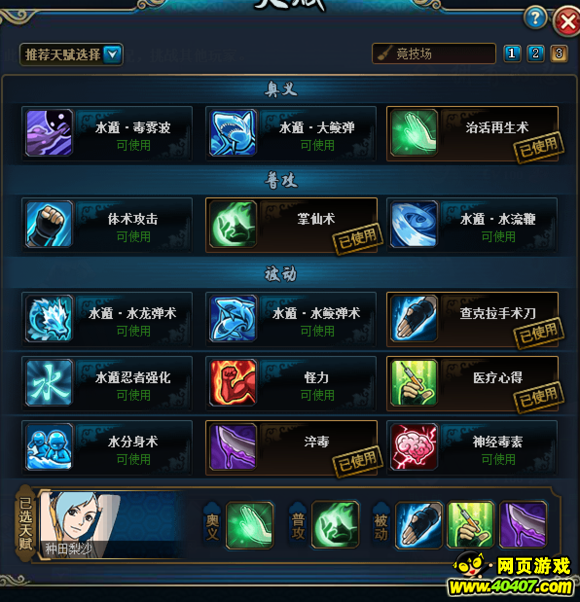Select the 水遁·水龙弹术 dragon icon

pyautogui.click(x=49, y=318)
